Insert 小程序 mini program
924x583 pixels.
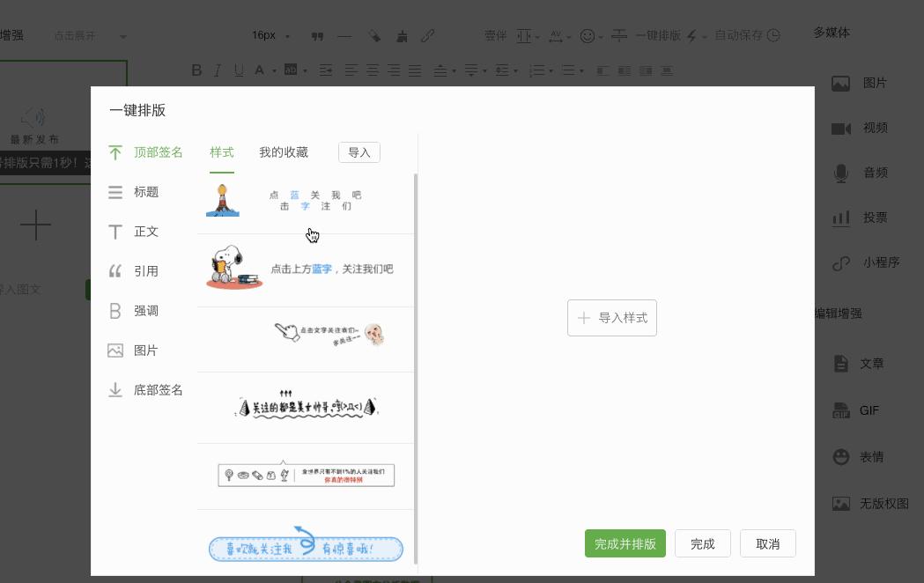(x=866, y=262)
